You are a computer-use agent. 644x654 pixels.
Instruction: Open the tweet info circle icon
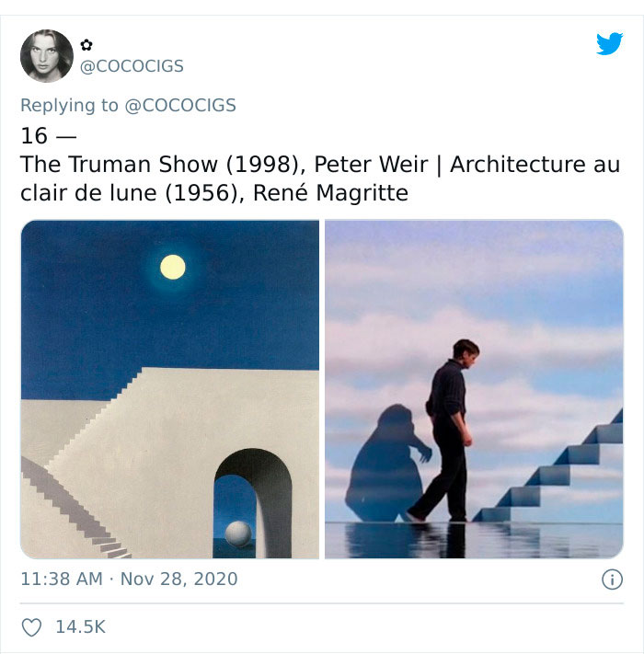pyautogui.click(x=611, y=579)
